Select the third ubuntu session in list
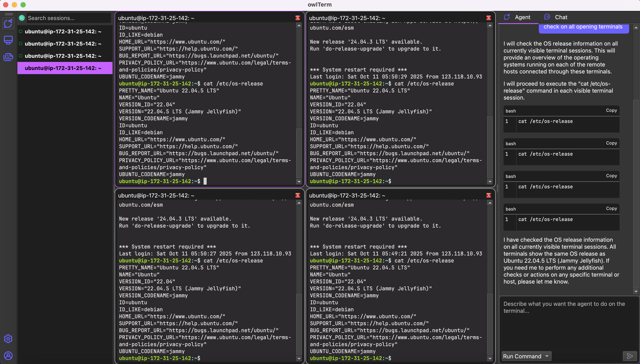This screenshot has width=640, height=364. (x=65, y=56)
